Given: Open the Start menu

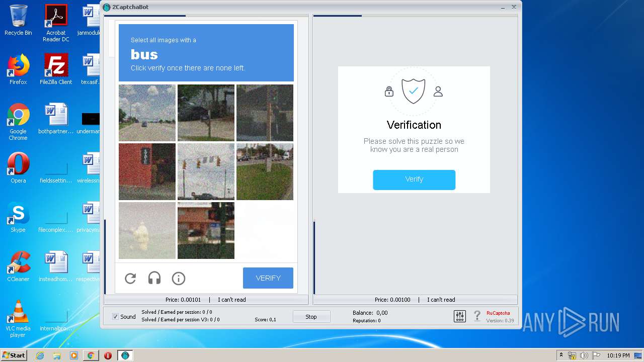Looking at the screenshot, I should click(x=14, y=355).
